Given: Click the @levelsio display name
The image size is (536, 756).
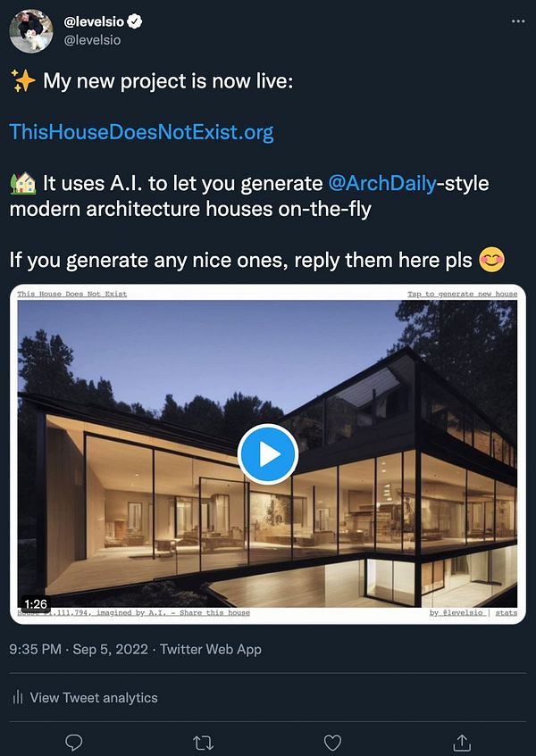Looking at the screenshot, I should click(94, 21).
